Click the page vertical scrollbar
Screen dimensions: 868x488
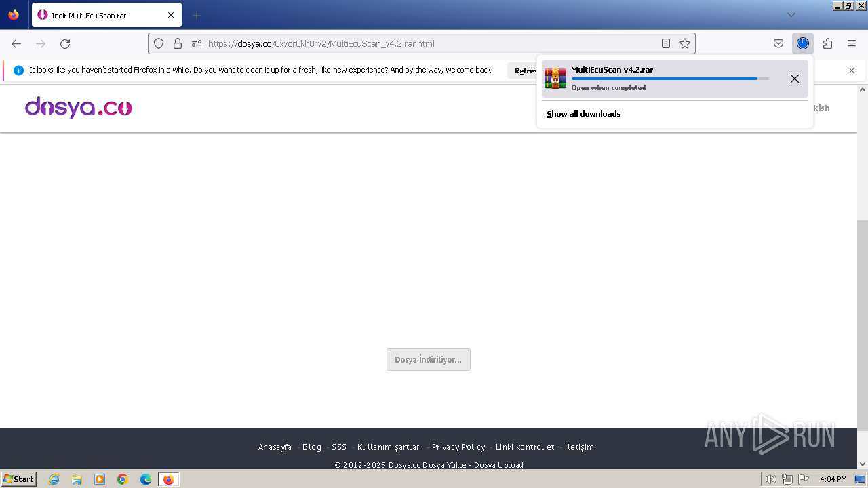863,325
